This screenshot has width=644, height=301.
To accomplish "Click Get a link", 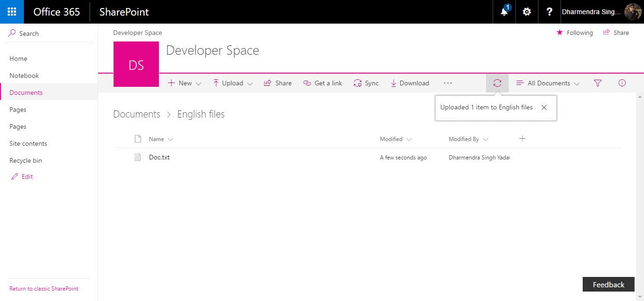I will point(322,83).
